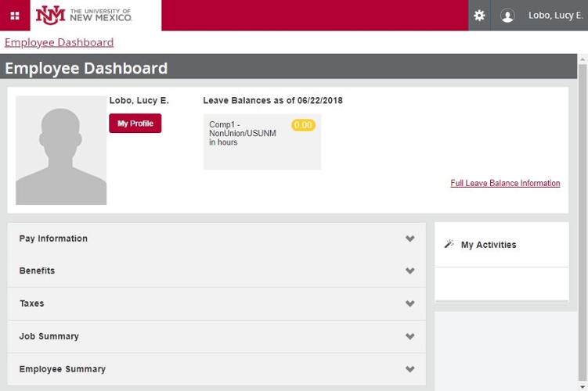Open the apps grid menu icon
The height and width of the screenshot is (391, 588).
point(15,16)
